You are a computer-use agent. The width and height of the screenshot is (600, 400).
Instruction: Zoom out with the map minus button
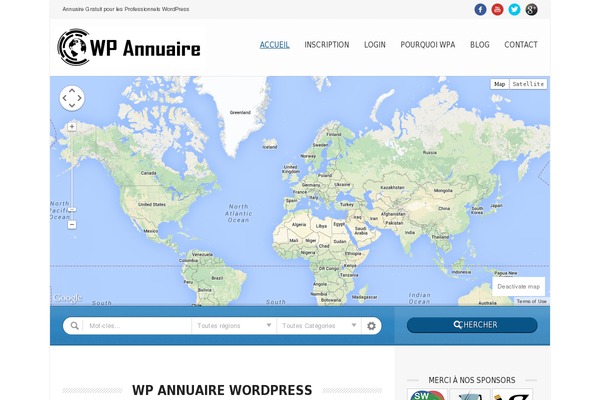tap(72, 225)
